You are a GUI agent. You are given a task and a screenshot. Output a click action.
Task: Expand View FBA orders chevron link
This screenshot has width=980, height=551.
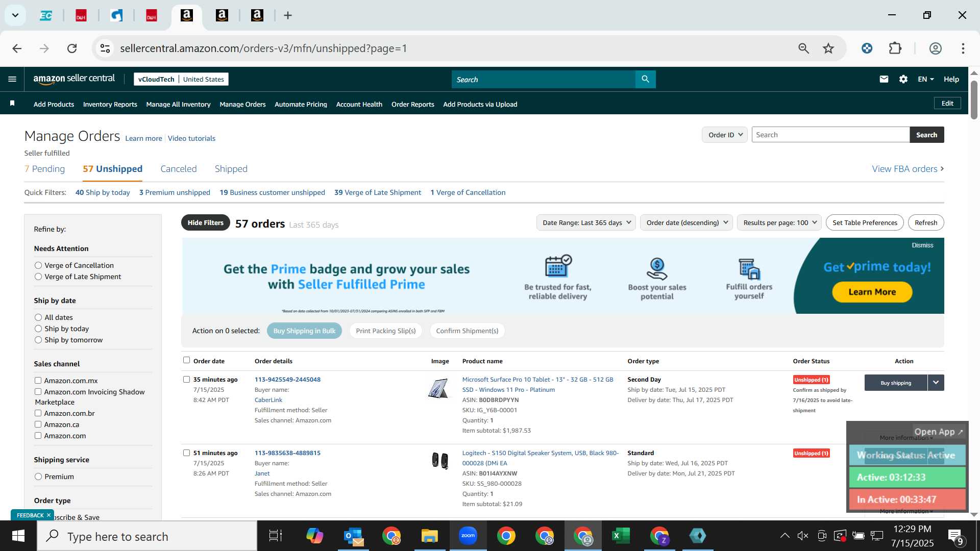(908, 169)
